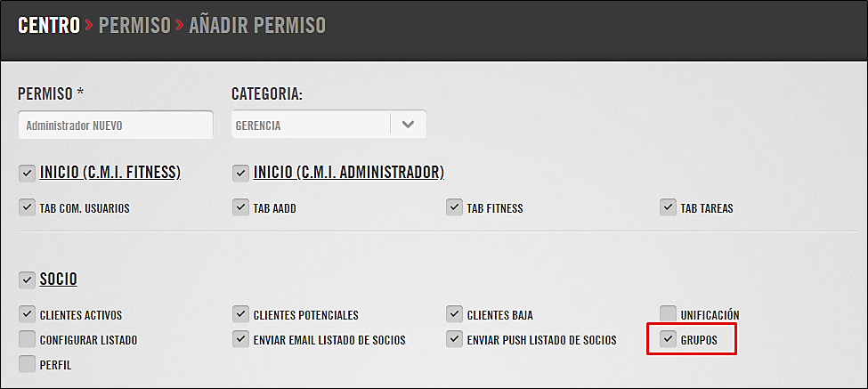Screen dimensions: 868x389
Task: Uncheck the GRUPOS checkbox
Action: 669,338
